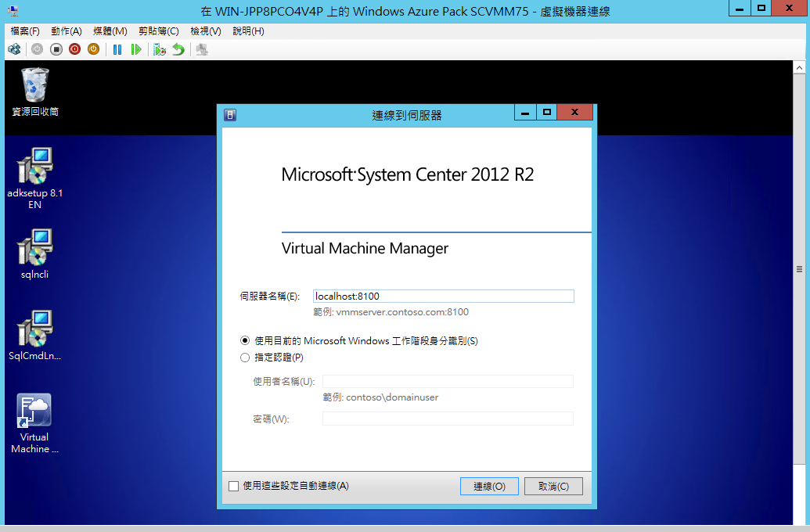Click the Checkpoint toolbar icon
The width and height of the screenshot is (810, 532).
click(x=160, y=49)
